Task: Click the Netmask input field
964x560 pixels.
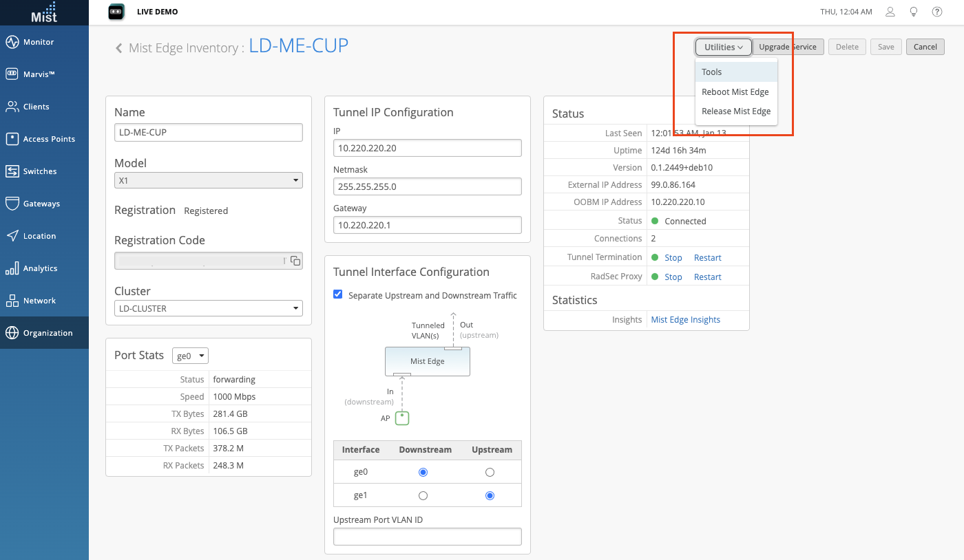Action: [x=428, y=186]
